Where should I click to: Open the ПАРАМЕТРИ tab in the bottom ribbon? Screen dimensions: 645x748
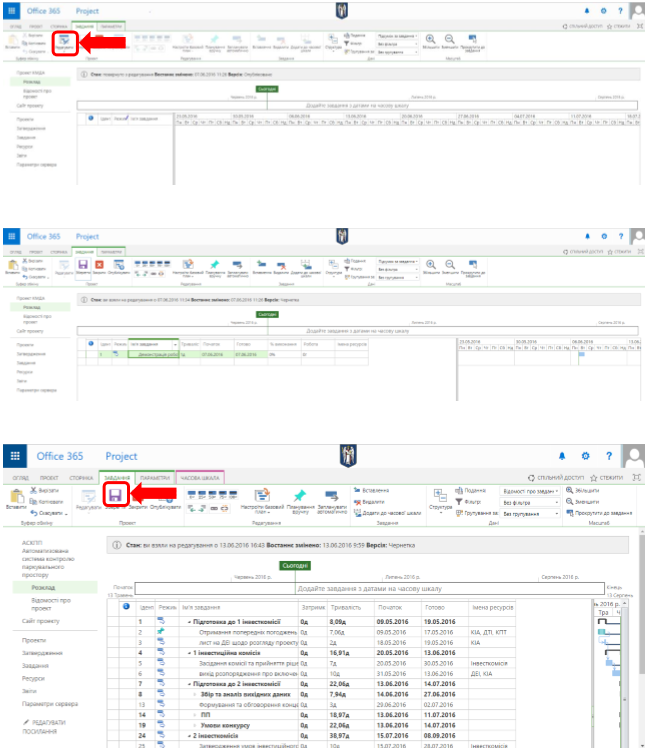click(x=154, y=478)
